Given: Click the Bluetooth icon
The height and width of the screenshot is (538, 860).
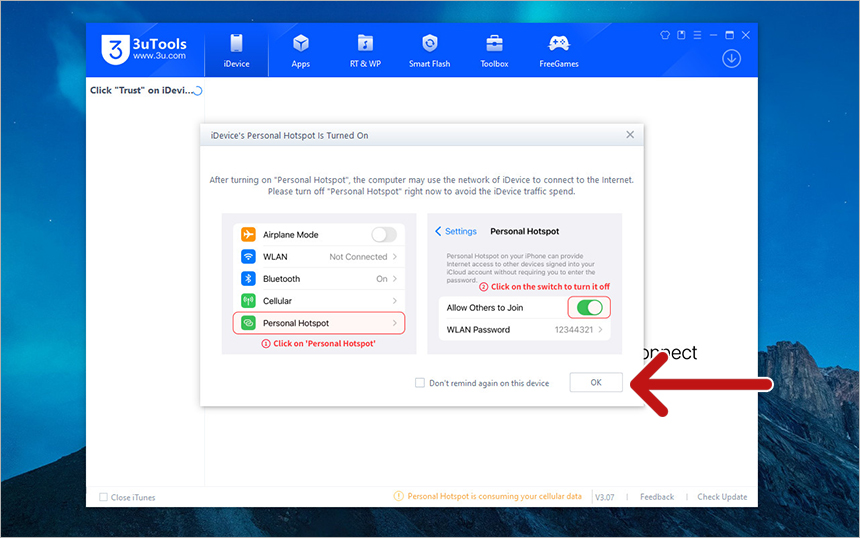Looking at the screenshot, I should 248,279.
